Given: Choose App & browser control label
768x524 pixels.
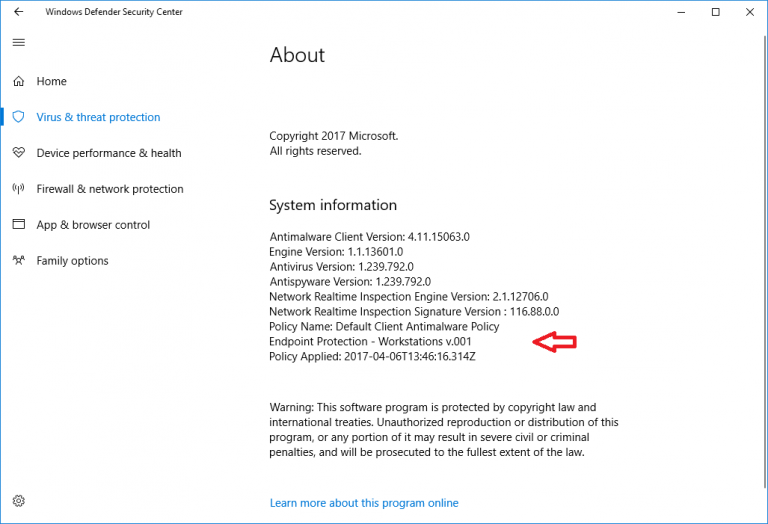Looking at the screenshot, I should click(93, 225).
